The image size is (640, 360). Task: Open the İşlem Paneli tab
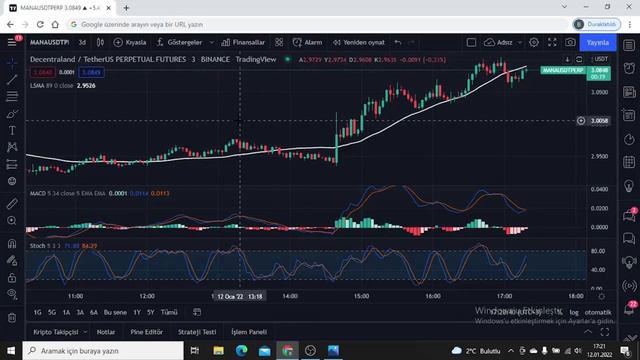click(x=249, y=332)
